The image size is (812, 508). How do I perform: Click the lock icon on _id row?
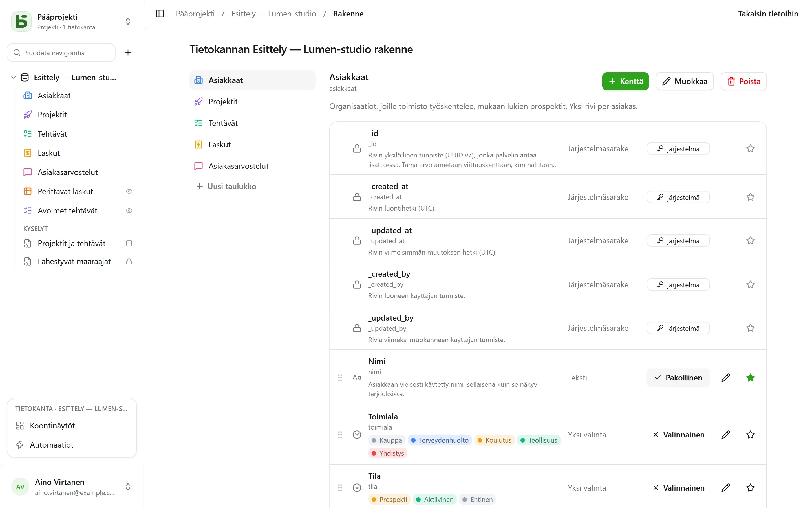click(357, 148)
